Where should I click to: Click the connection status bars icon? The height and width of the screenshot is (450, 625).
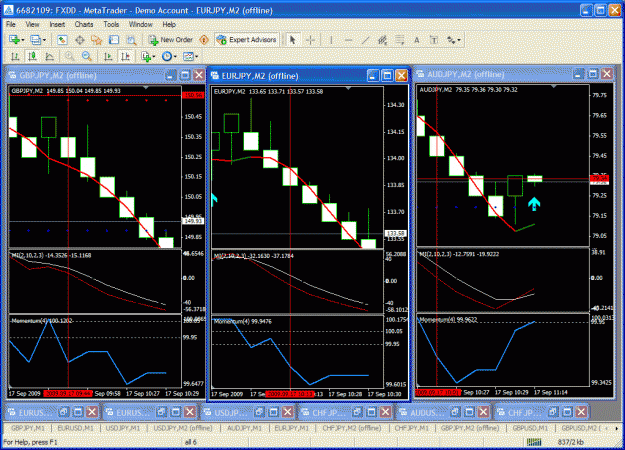[x=534, y=442]
